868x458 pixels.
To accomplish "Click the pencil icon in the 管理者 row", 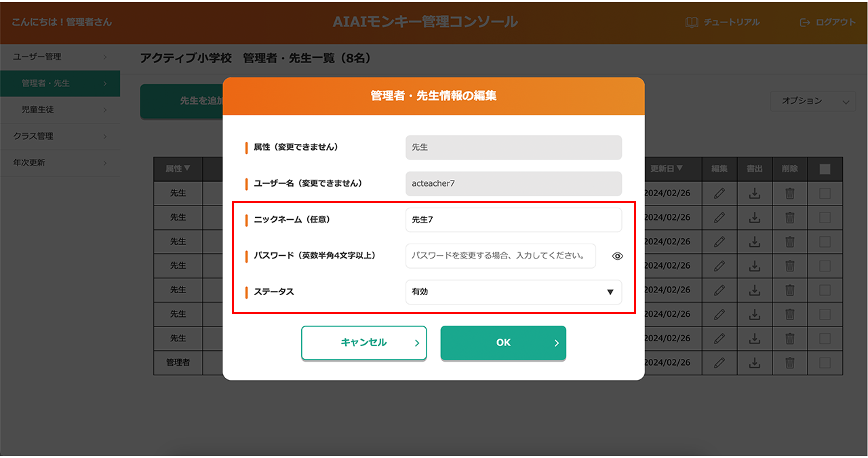I will pos(719,363).
